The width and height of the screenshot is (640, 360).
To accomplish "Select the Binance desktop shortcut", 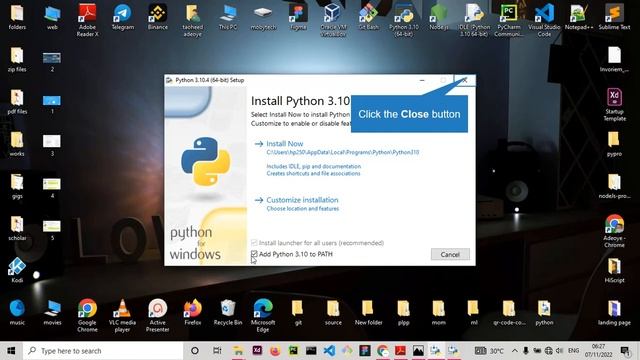I will [158, 17].
